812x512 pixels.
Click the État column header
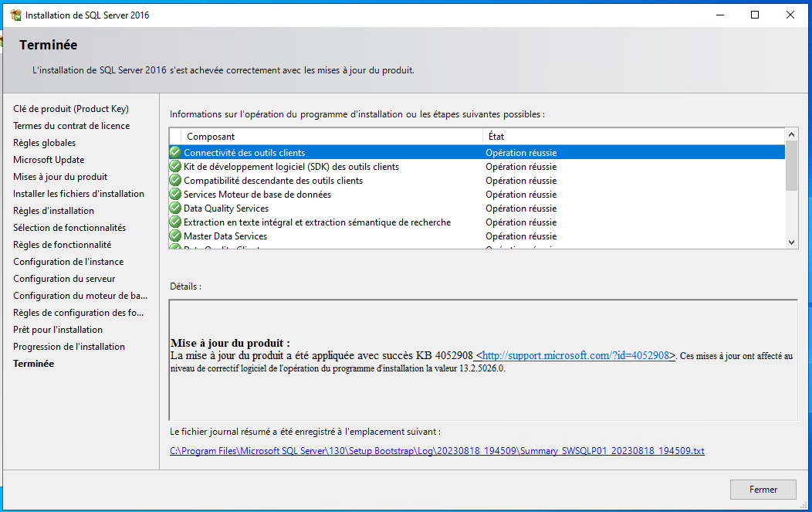(x=634, y=136)
